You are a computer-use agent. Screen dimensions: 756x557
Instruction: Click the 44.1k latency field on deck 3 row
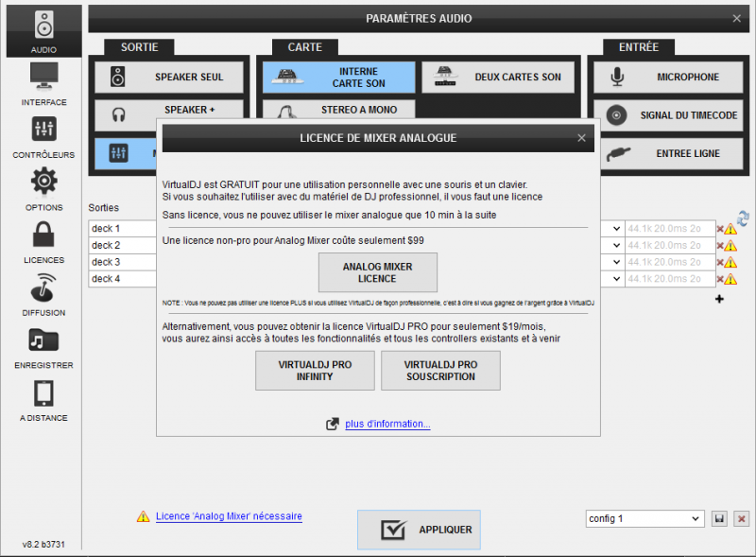[x=670, y=262]
